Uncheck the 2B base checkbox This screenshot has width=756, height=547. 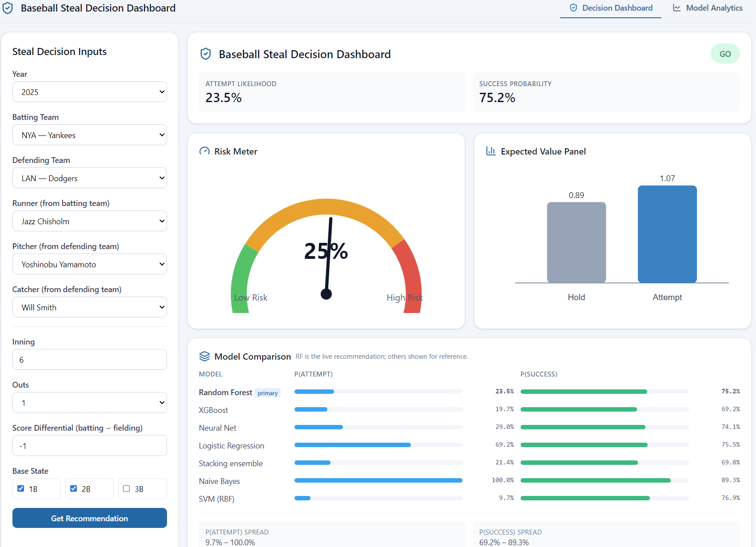click(74, 488)
